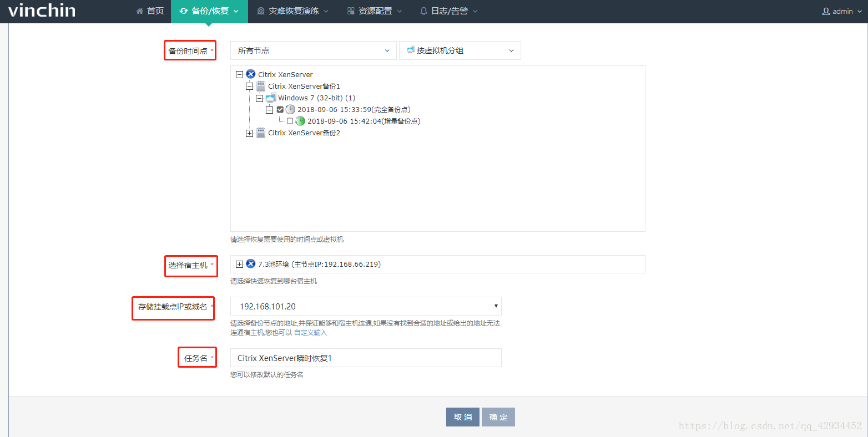This screenshot has width=868, height=437.
Task: Check the 15:42:04 incremental backup point
Action: [x=290, y=121]
